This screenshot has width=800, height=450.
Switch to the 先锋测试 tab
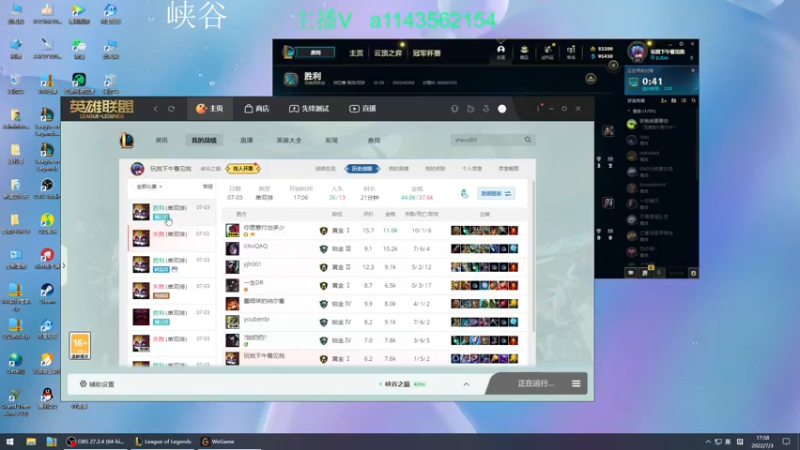(309, 109)
